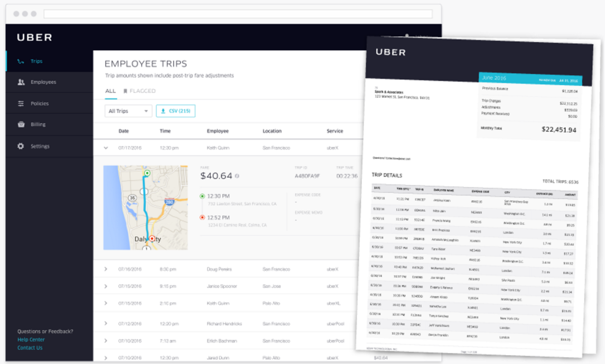Click the download arrow icon in CSV button

pyautogui.click(x=163, y=111)
